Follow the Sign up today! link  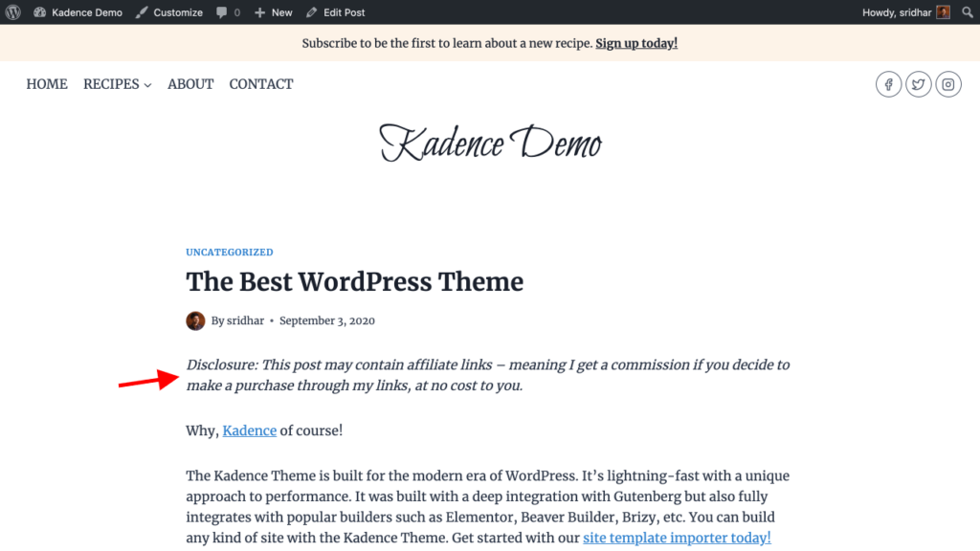(x=636, y=43)
